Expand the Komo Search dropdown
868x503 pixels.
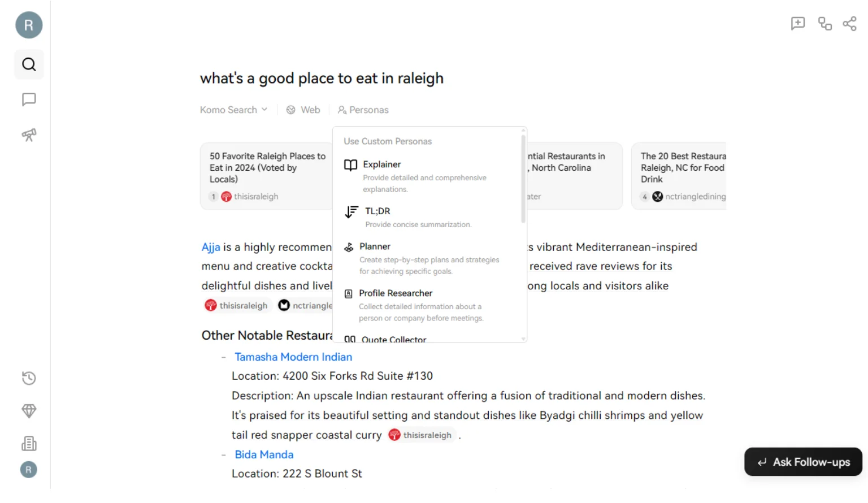[233, 110]
